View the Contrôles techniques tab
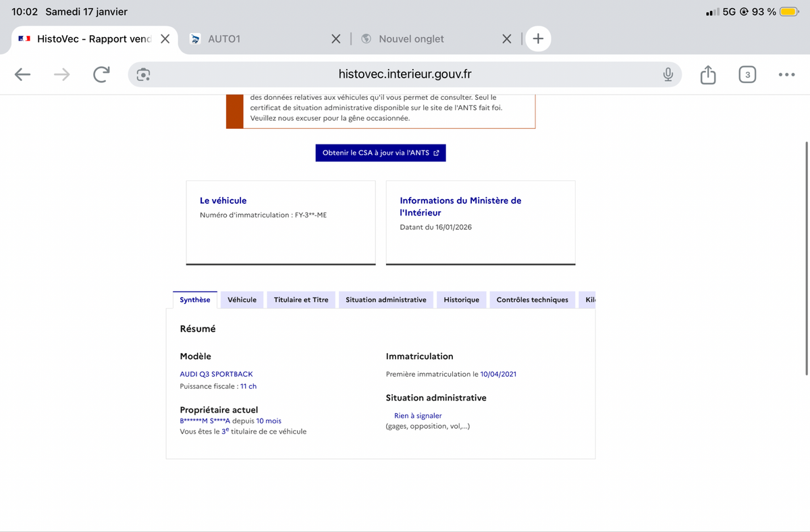 click(532, 300)
